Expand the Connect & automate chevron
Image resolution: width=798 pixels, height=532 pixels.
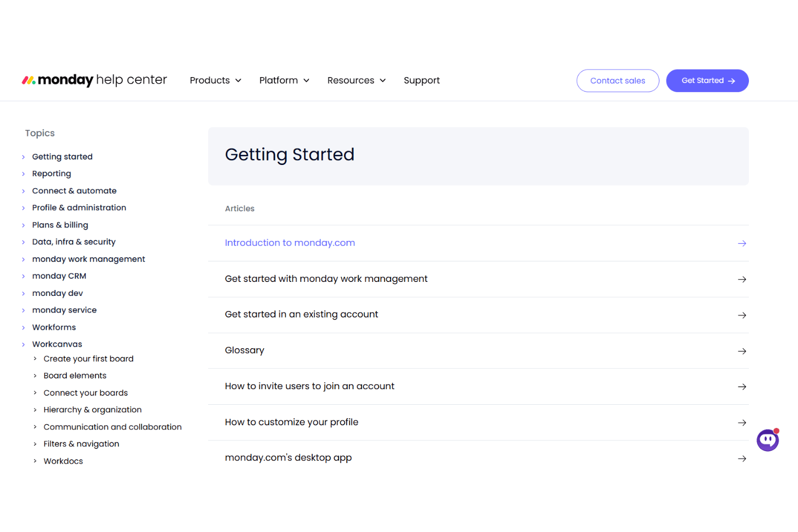(23, 191)
